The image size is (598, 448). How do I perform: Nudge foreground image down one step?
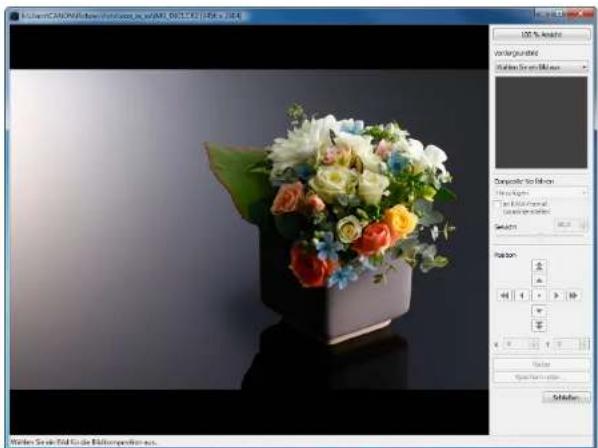click(x=539, y=311)
